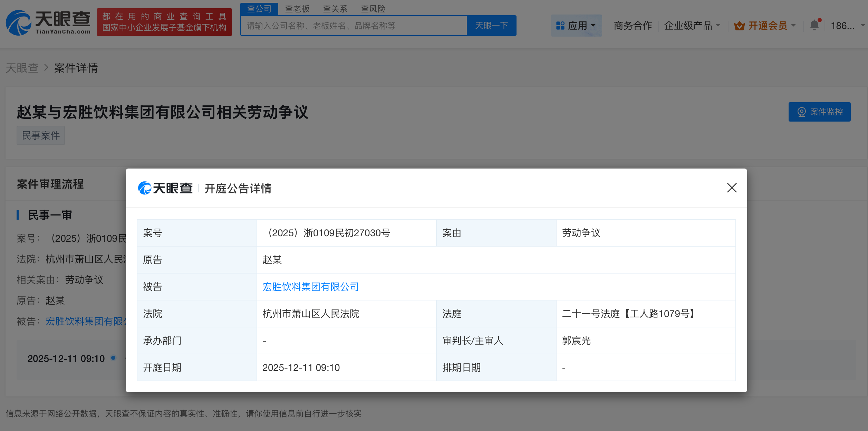Click the 天眼查 breadcrumb link
The height and width of the screenshot is (431, 868).
[x=22, y=68]
